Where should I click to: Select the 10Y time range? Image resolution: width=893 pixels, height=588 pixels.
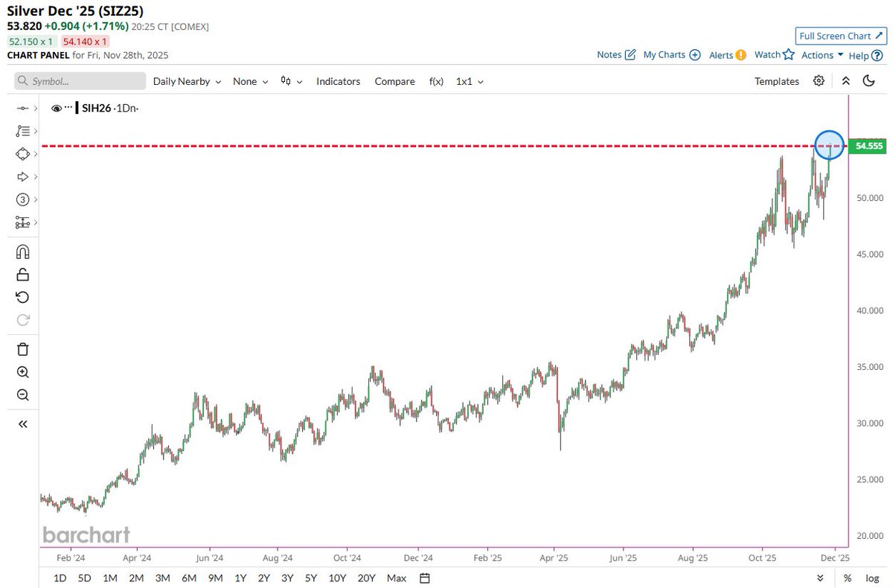coord(337,578)
